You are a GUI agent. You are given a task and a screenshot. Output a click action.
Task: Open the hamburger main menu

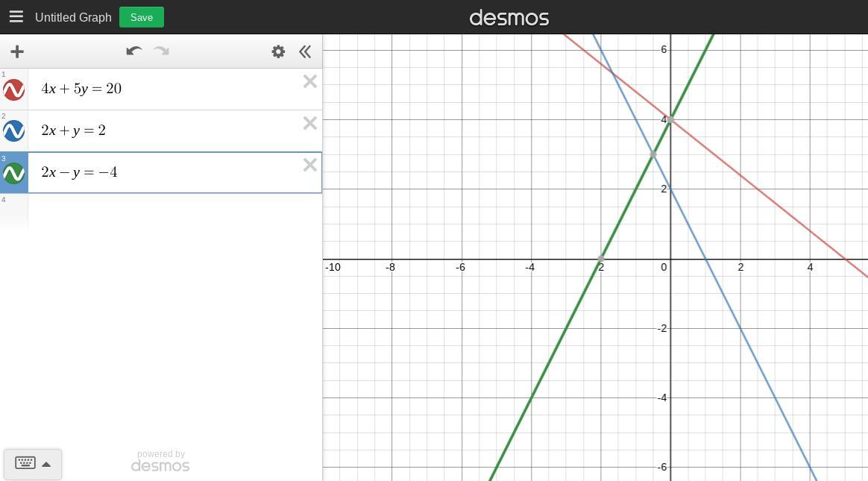point(16,16)
